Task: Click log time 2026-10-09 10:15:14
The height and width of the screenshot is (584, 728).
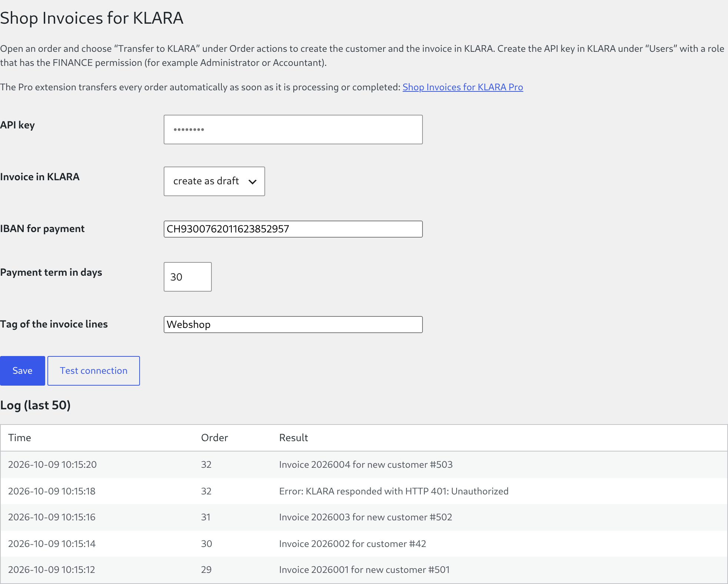Action: 52,544
